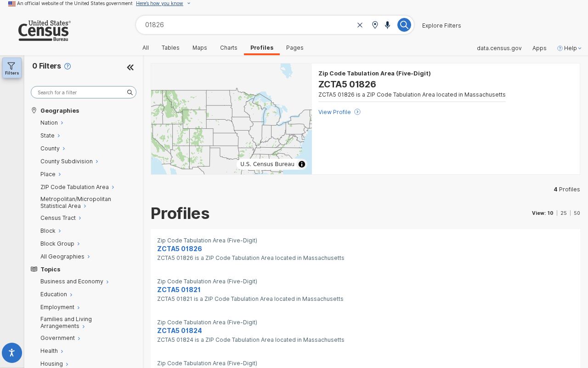
Task: Expand the County geography filter
Action: tap(52, 149)
